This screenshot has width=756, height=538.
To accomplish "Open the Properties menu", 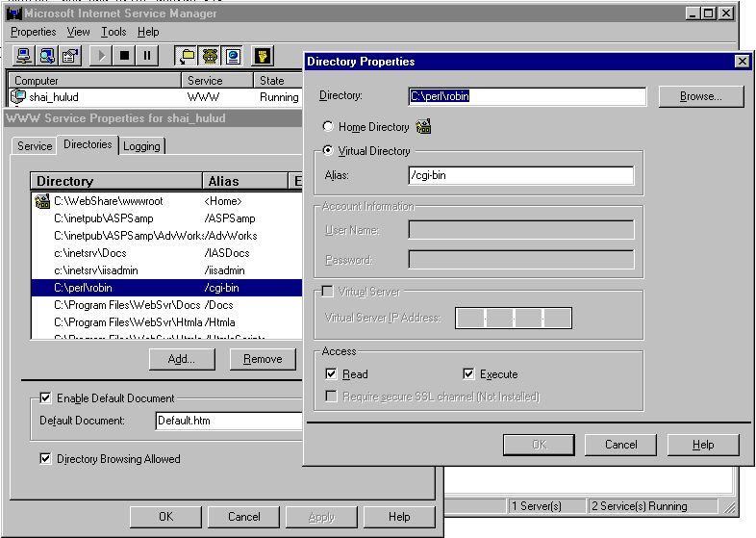I will [x=34, y=32].
